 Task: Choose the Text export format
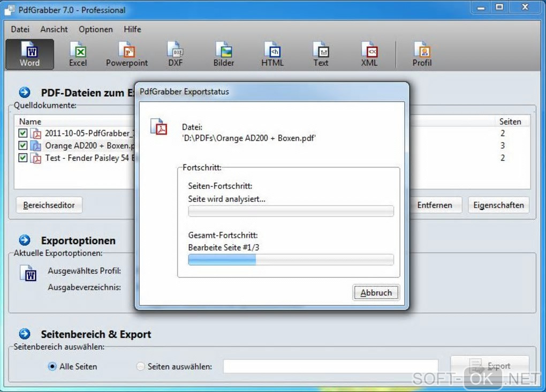pos(321,55)
